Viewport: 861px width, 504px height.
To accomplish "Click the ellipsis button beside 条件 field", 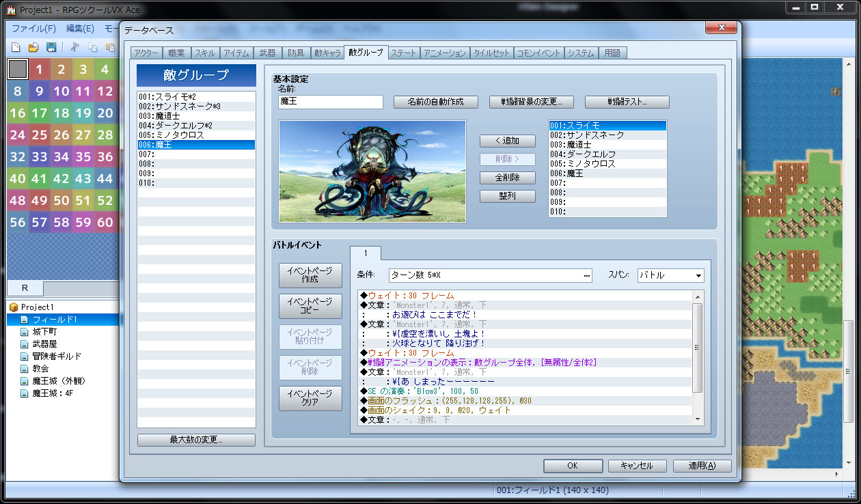I will [x=587, y=275].
